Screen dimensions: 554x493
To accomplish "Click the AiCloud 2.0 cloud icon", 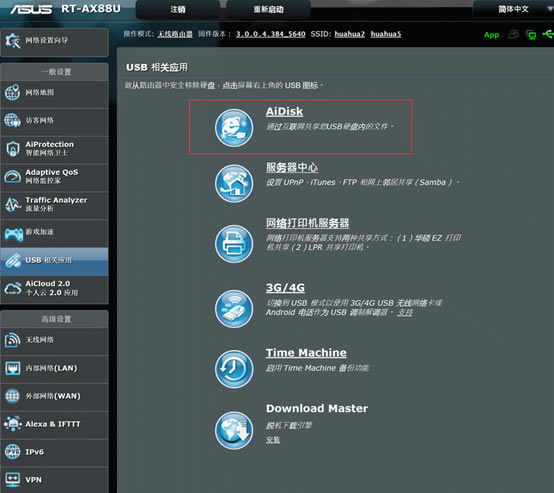I will [13, 288].
